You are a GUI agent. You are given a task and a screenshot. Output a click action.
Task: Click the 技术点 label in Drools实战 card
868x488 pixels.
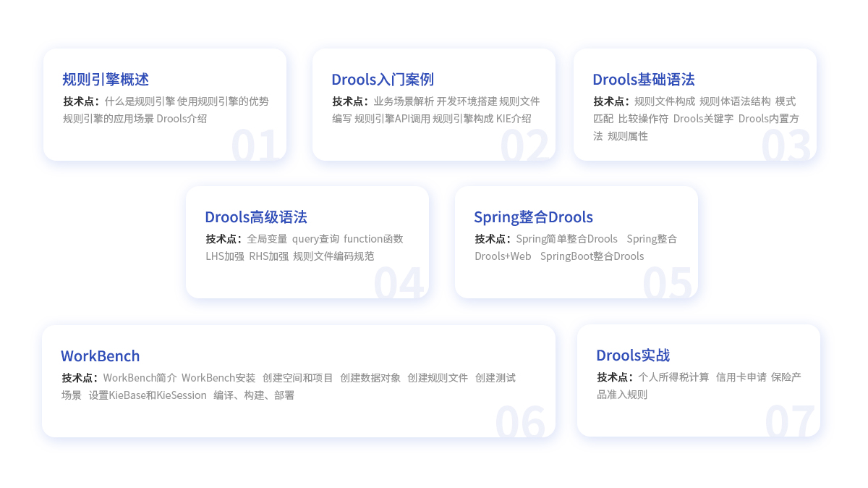(x=616, y=377)
